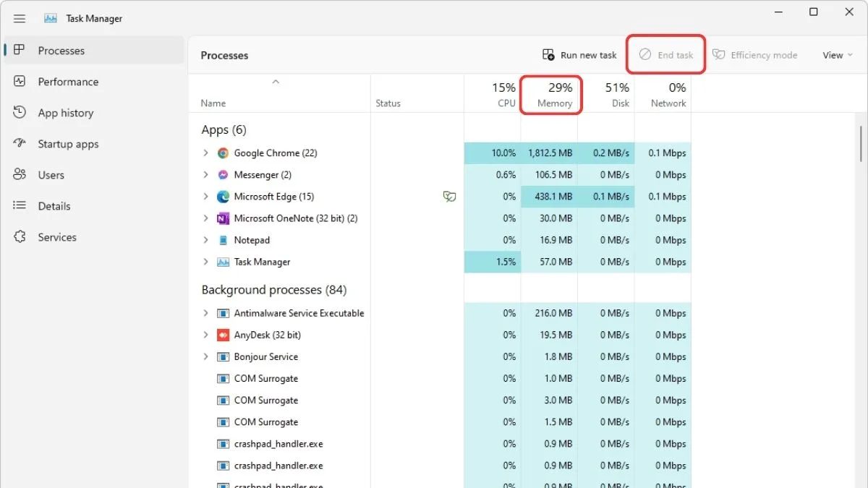Click the Google Chrome app icon
This screenshot has height=488, width=868.
[x=223, y=153]
